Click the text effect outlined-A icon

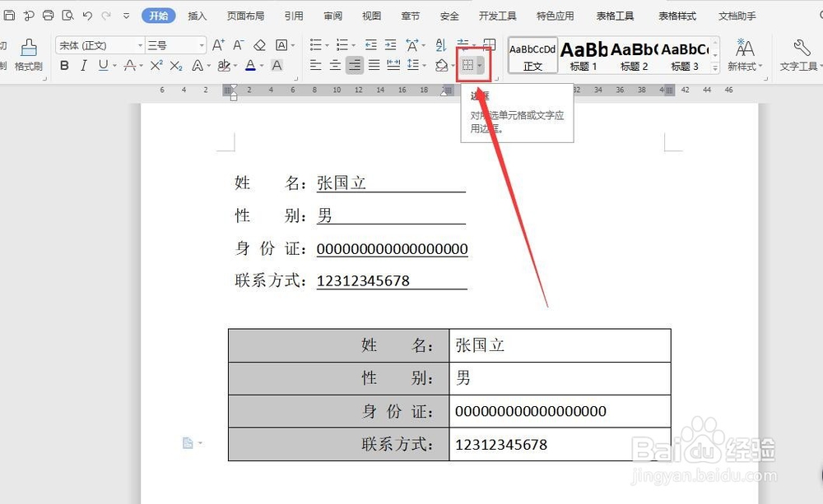198,66
